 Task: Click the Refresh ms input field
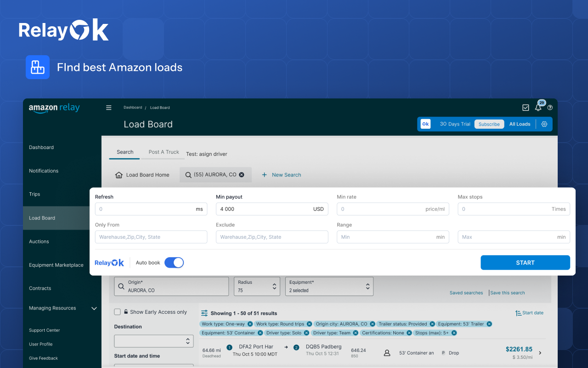(151, 209)
